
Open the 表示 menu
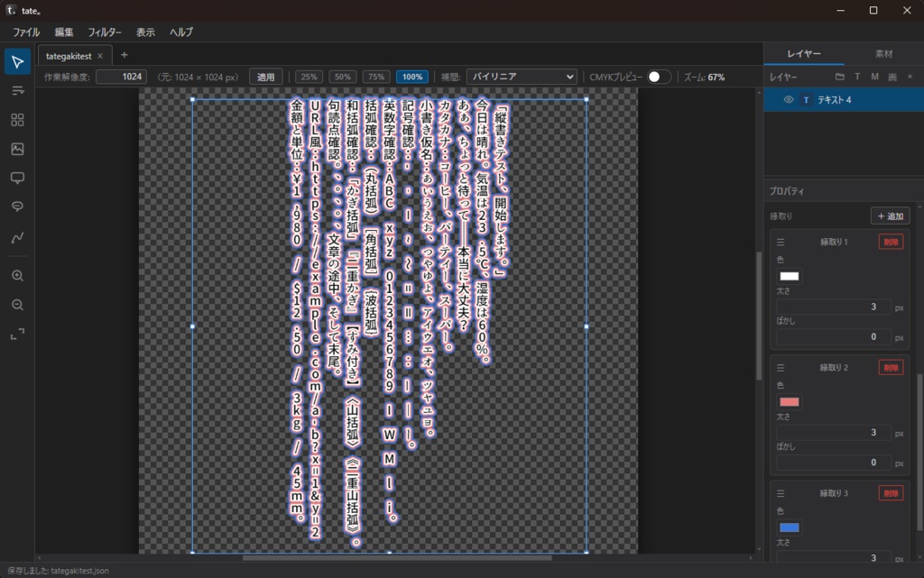pyautogui.click(x=145, y=32)
